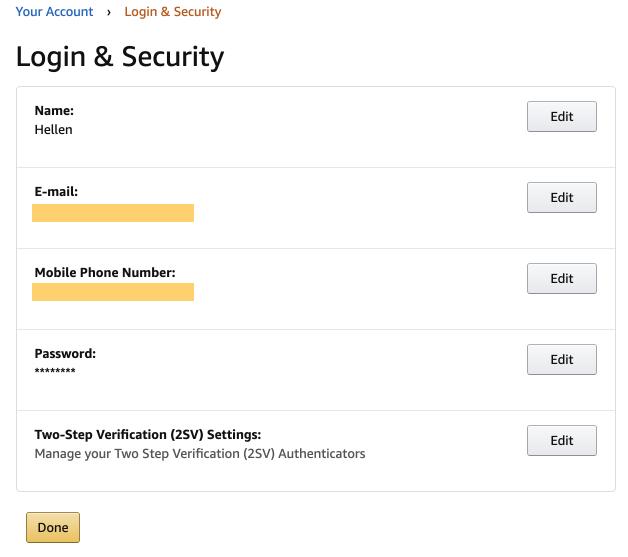Click Manage your Two Step Verification text
This screenshot has height=557, width=628.
(200, 454)
